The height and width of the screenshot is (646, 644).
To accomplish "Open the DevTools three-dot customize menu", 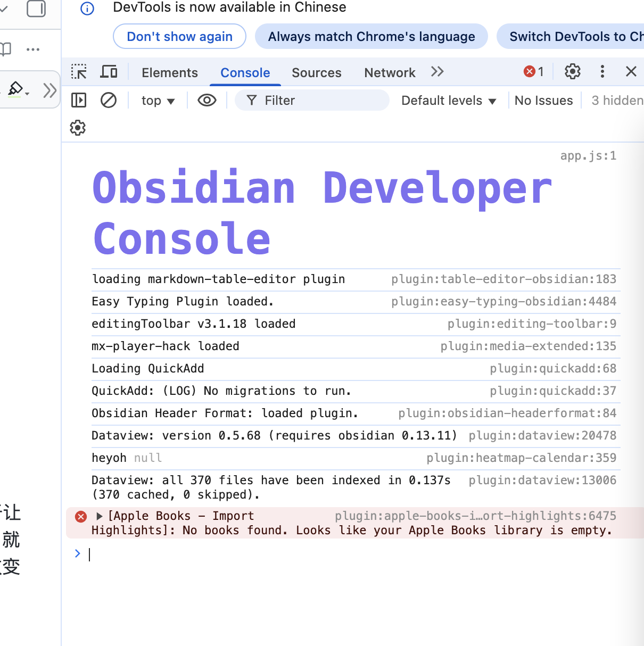I will tap(602, 72).
